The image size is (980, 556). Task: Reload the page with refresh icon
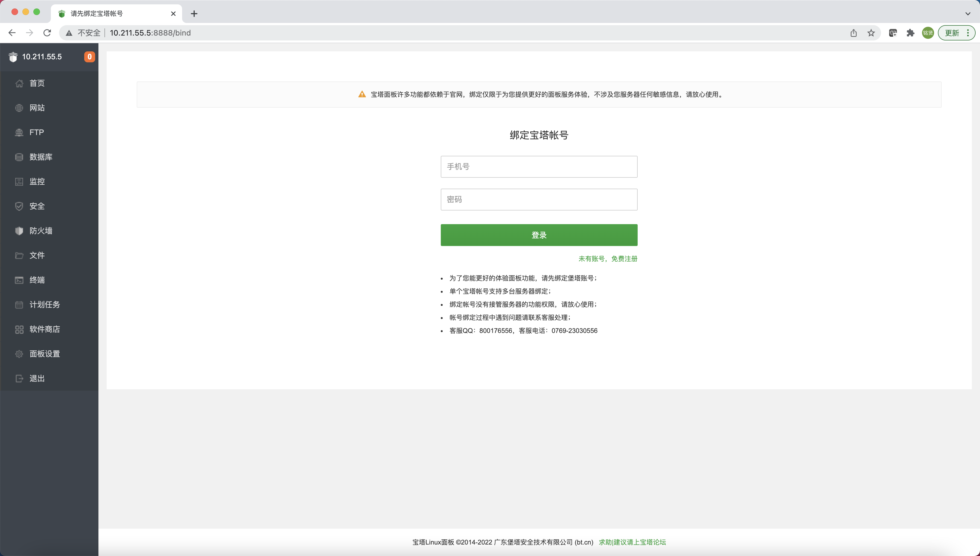click(x=47, y=33)
